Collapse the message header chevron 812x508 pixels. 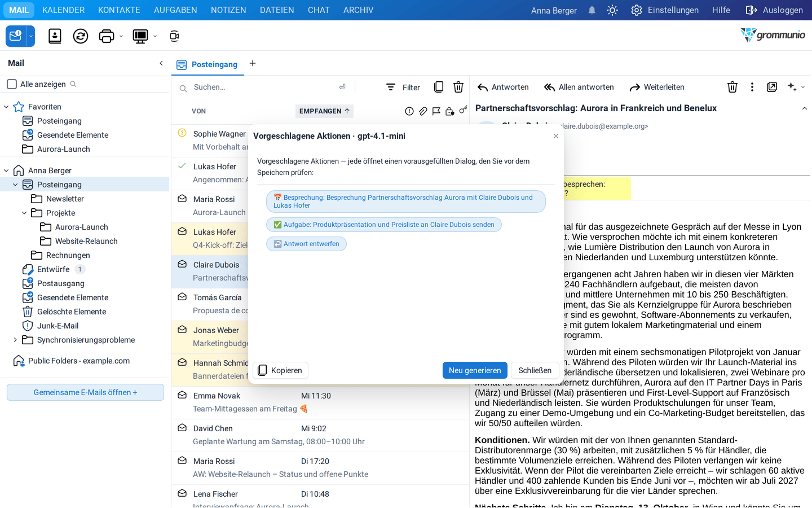click(x=805, y=108)
